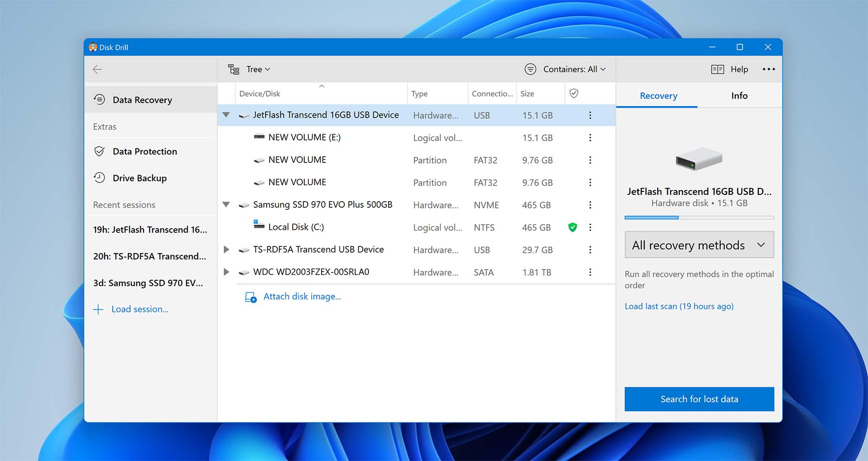868x461 pixels.
Task: Click NVME connection cell for Samsung SSD
Action: click(x=486, y=205)
